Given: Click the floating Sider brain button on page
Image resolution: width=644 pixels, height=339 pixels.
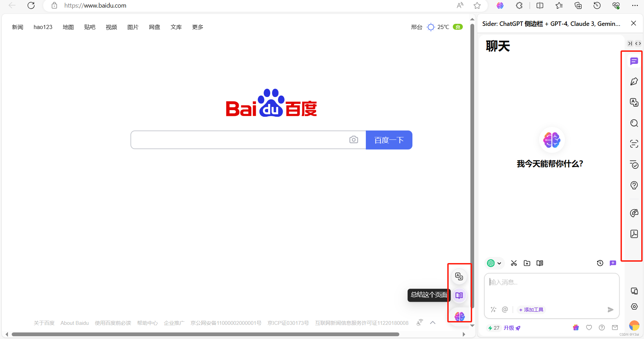Looking at the screenshot, I should click(x=459, y=316).
